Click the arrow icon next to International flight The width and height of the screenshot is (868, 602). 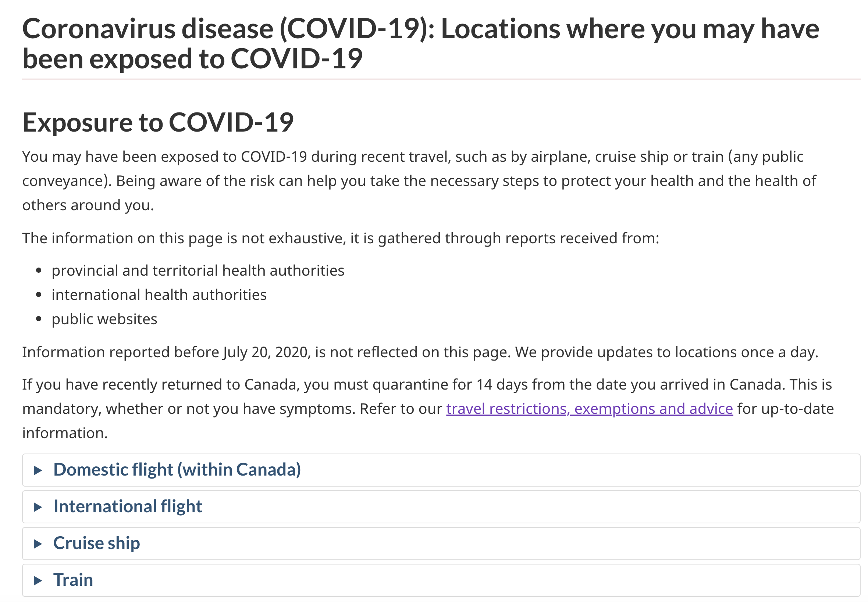38,507
